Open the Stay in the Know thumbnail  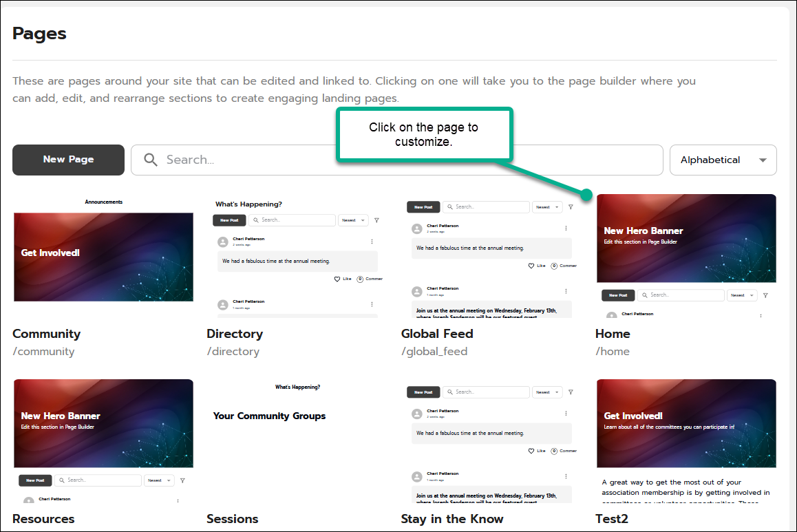coord(491,440)
